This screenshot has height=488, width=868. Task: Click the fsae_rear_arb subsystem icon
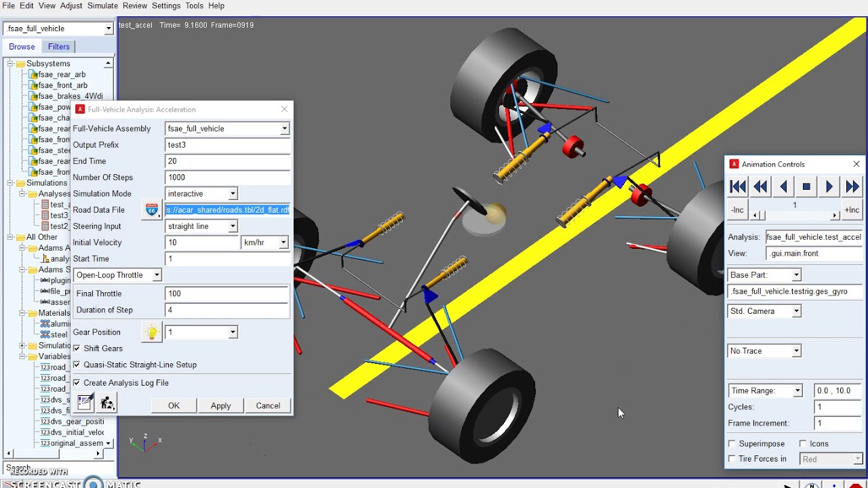[33, 75]
